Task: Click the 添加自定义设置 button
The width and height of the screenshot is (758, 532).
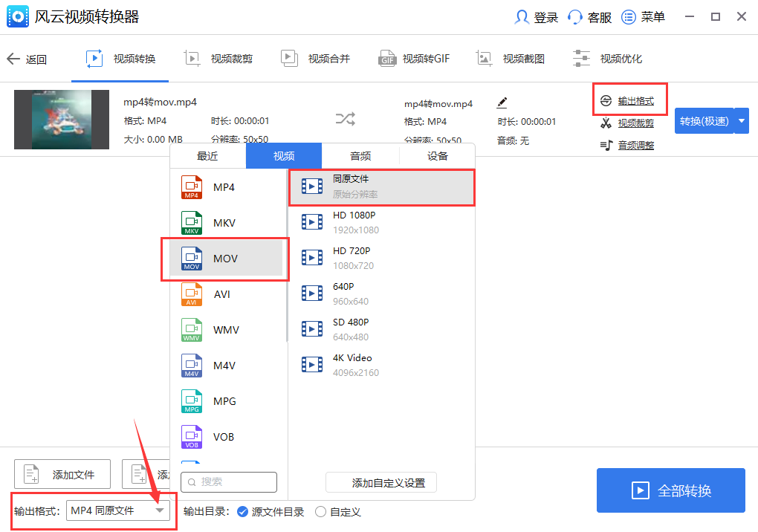Action: pyautogui.click(x=380, y=482)
